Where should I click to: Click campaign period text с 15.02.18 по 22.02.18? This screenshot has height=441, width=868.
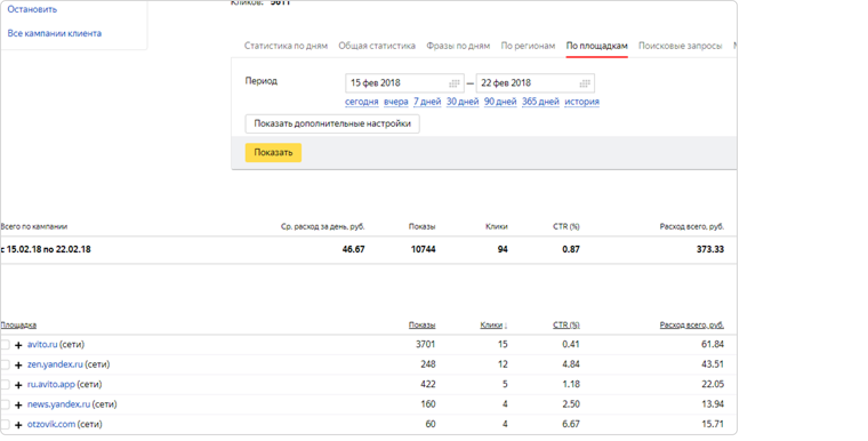pos(46,250)
